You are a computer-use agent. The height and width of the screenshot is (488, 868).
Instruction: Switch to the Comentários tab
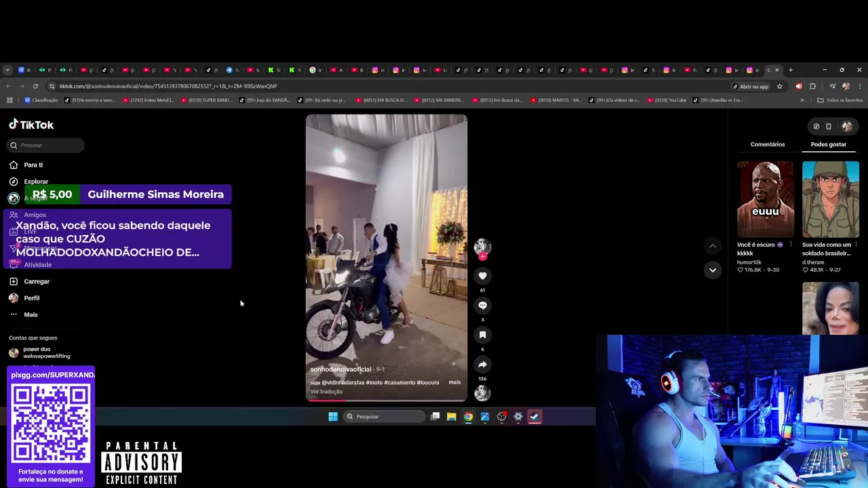point(768,144)
